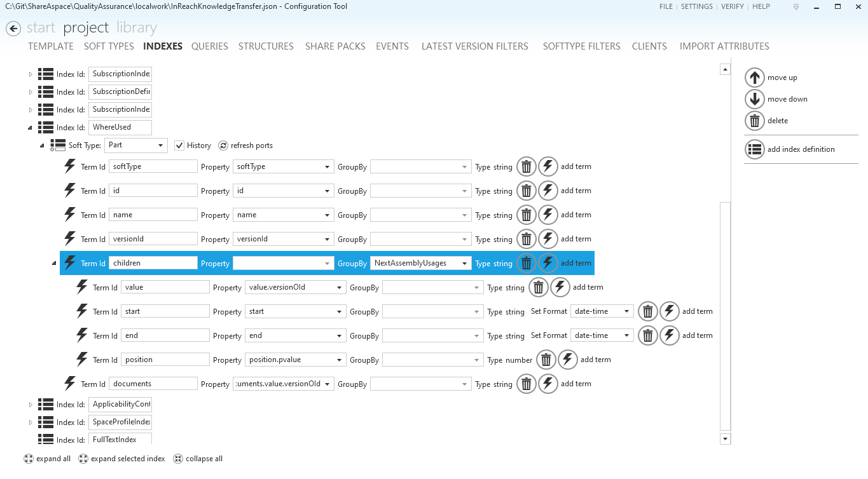Click the move down arrow icon
Viewport: 868px width, 479px height.
coord(754,99)
